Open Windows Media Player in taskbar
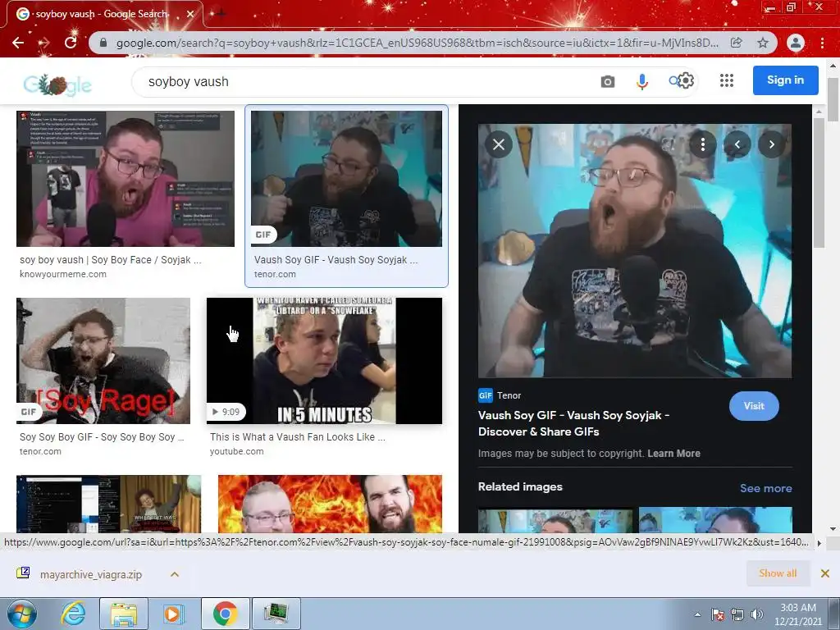The height and width of the screenshot is (630, 840). (172, 614)
